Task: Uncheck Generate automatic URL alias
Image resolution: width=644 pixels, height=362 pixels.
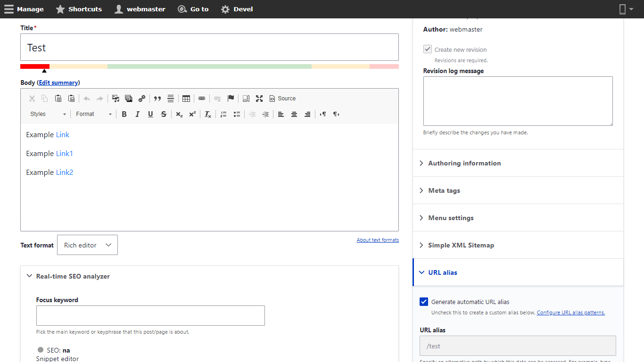Action: pos(424,302)
